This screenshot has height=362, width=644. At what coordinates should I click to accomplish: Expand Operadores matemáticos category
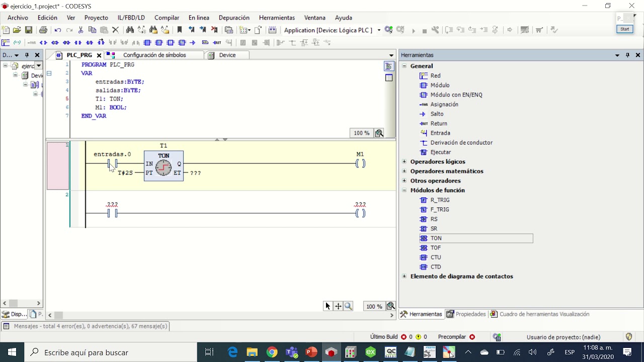[404, 171]
